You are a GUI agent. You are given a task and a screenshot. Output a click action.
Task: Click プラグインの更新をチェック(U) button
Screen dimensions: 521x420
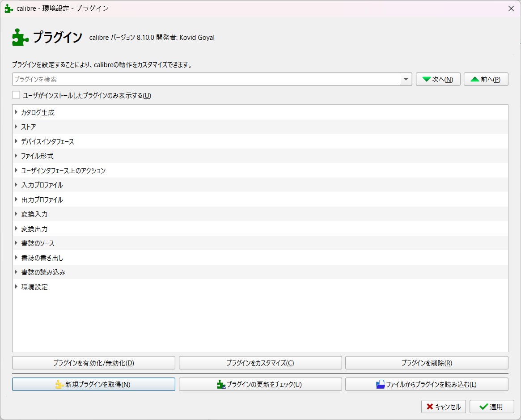pyautogui.click(x=260, y=385)
